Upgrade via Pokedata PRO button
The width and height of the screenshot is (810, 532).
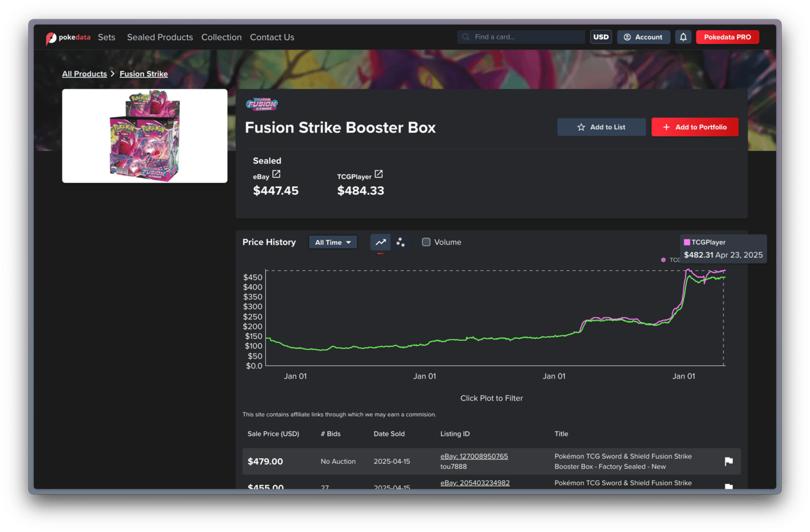[x=727, y=37]
